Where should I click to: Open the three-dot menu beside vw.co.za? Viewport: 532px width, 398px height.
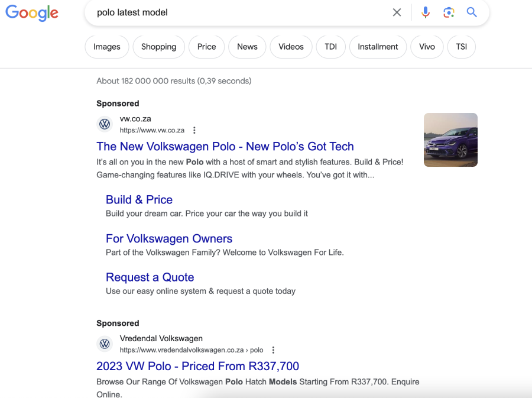point(193,130)
